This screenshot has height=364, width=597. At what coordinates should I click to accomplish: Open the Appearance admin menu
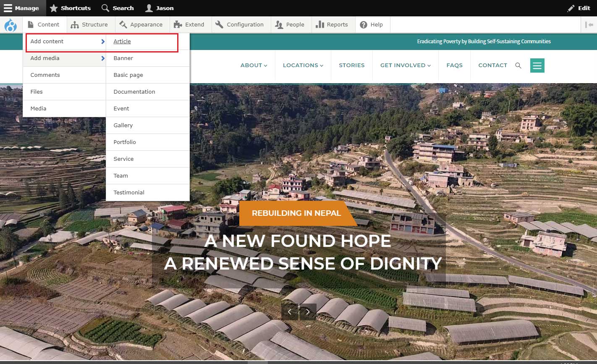(141, 25)
